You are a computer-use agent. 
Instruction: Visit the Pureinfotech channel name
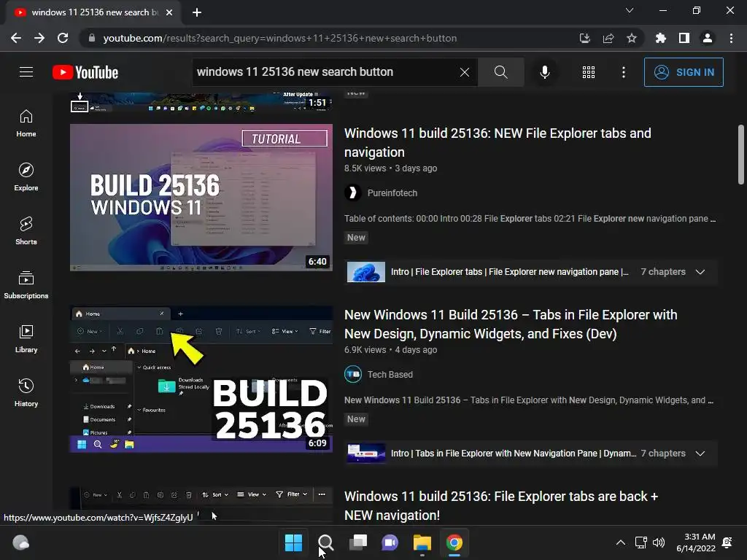point(392,192)
